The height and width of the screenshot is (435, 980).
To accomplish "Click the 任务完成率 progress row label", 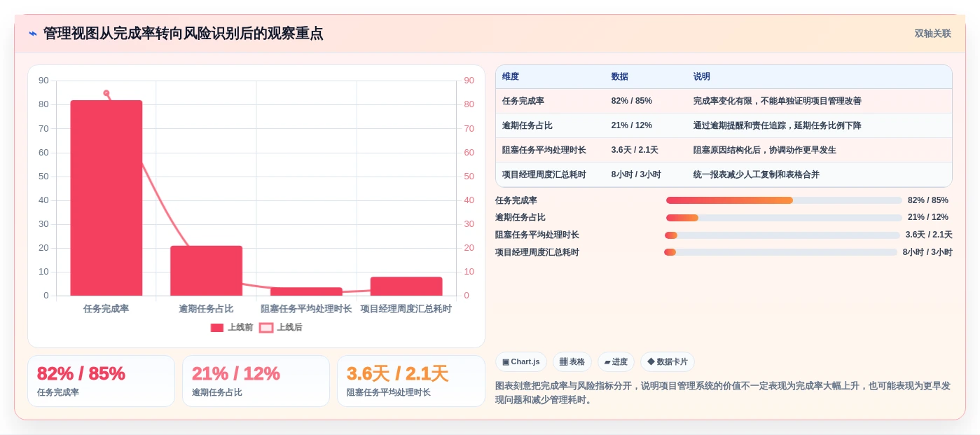I will click(516, 200).
